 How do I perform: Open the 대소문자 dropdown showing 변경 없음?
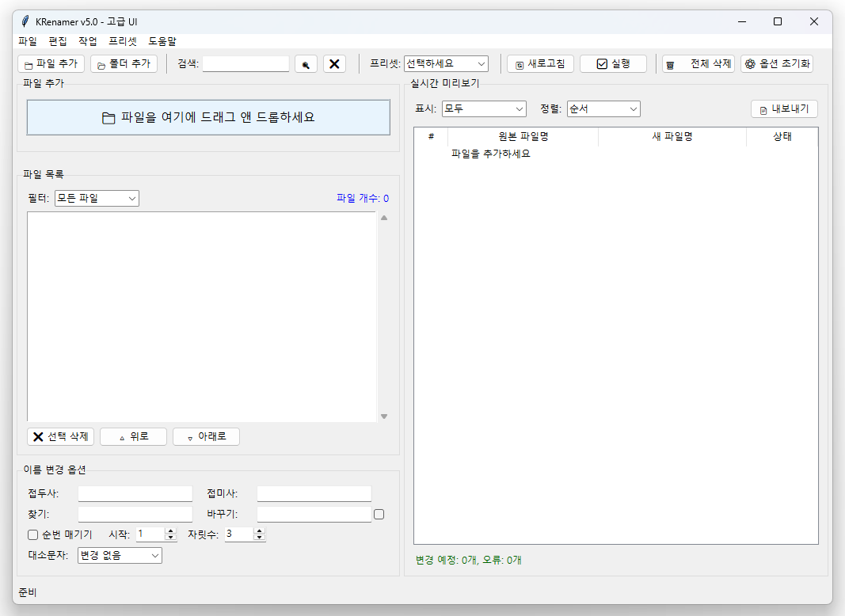(119, 555)
